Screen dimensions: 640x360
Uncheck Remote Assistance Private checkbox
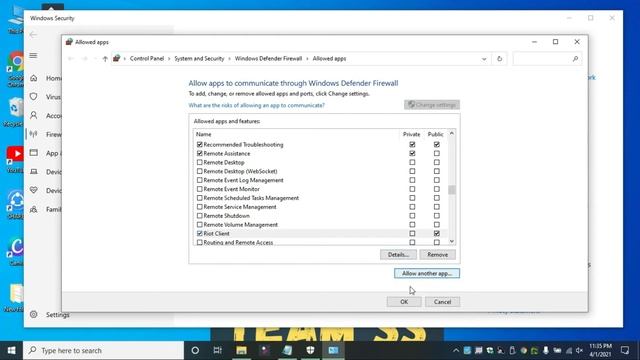point(412,153)
